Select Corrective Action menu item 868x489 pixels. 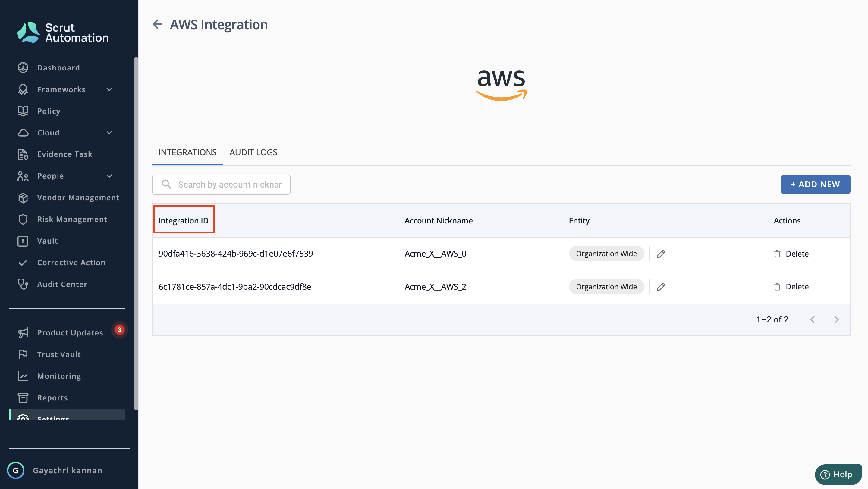[71, 263]
